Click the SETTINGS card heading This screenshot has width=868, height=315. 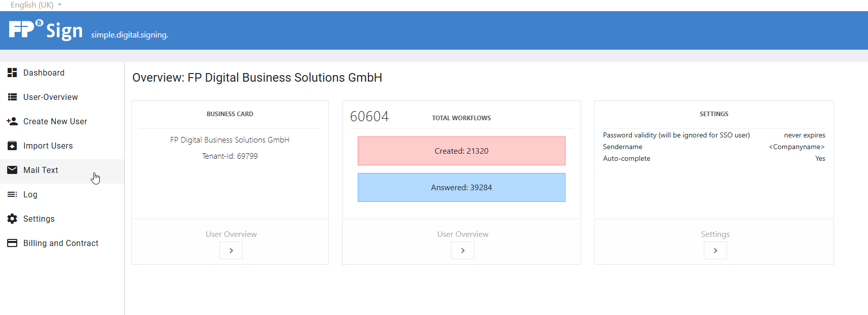tap(714, 114)
